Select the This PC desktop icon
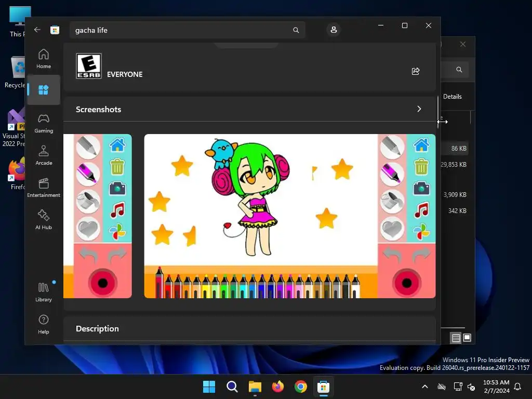This screenshot has height=399, width=532. (18, 22)
